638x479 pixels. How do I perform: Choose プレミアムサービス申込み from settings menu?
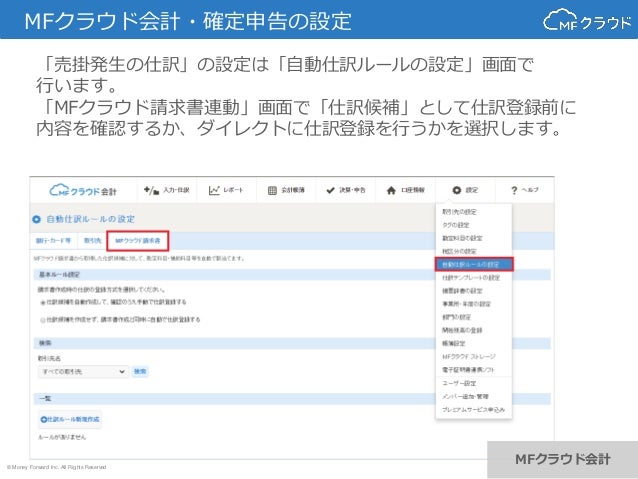474,409
